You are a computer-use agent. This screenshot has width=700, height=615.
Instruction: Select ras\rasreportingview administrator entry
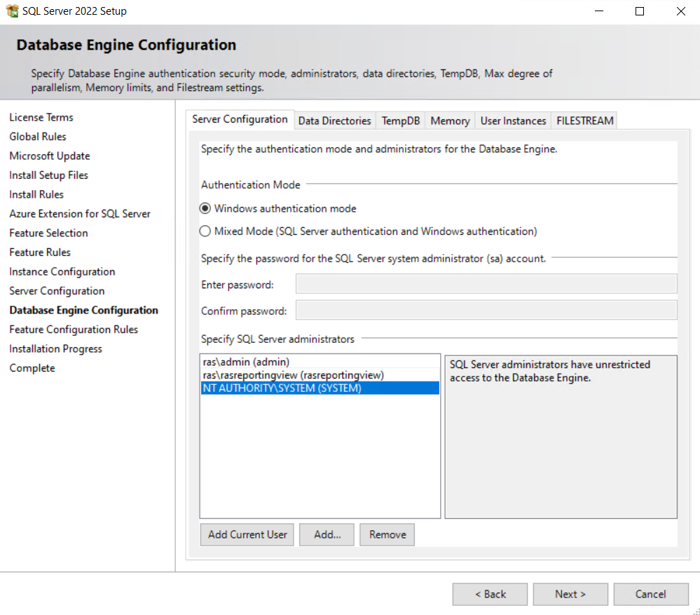tap(293, 375)
